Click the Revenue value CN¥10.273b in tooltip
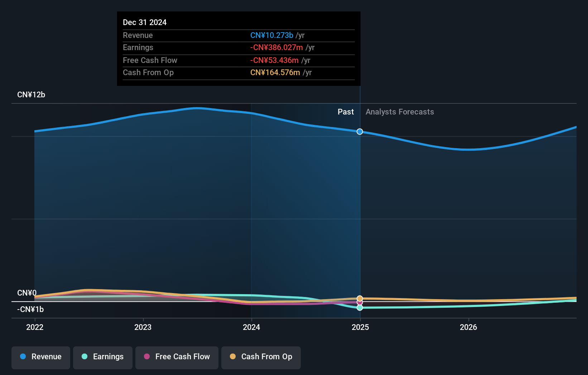 [272, 35]
